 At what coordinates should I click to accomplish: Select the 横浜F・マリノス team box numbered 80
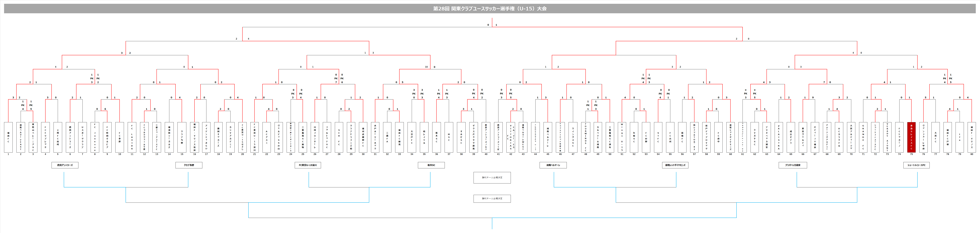pos(972,137)
